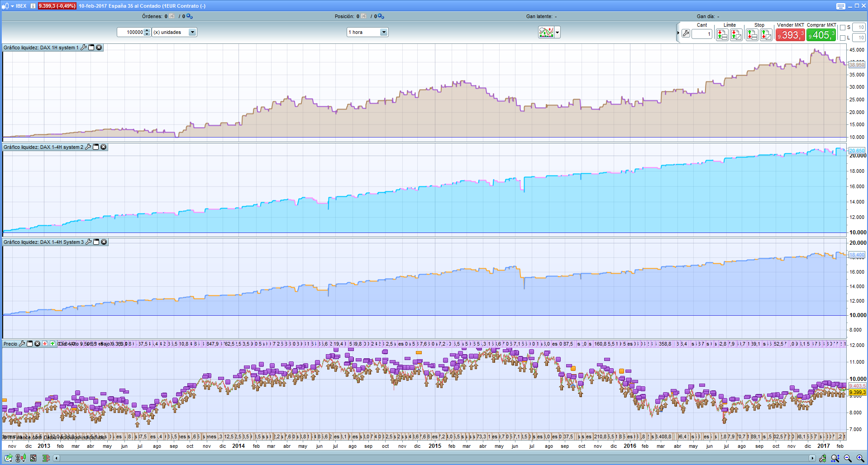Collapse the order panel with the side arrow

(x=678, y=33)
